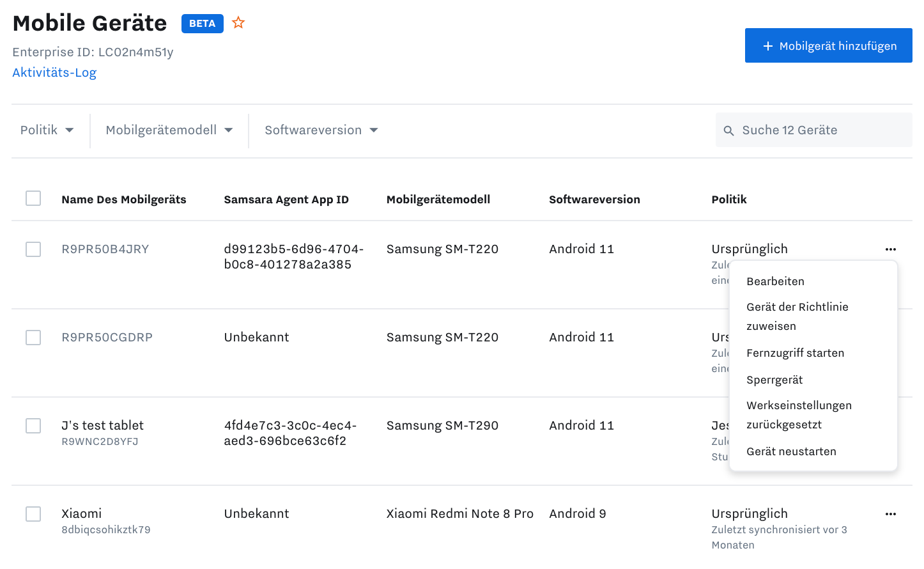
Task: Open the Mobilgerätemodell filter dropdown
Action: point(169,130)
